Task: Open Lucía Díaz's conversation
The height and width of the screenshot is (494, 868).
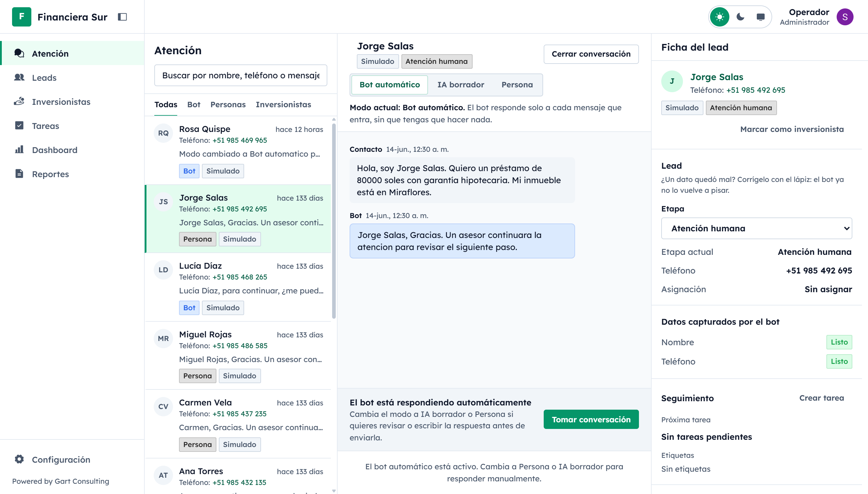Action: pyautogui.click(x=237, y=287)
